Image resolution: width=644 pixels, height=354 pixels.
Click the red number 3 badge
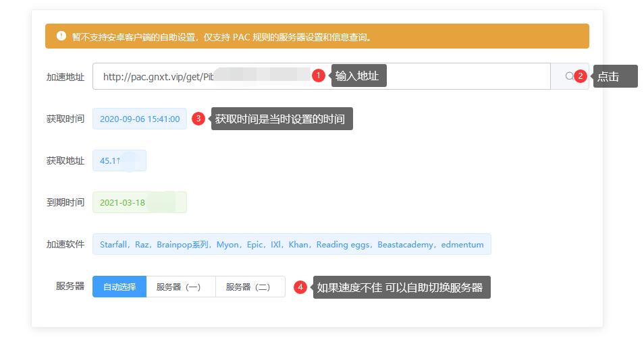198,119
